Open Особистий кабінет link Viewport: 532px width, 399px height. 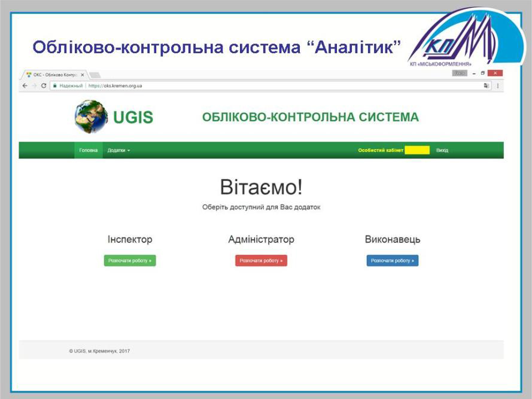381,150
